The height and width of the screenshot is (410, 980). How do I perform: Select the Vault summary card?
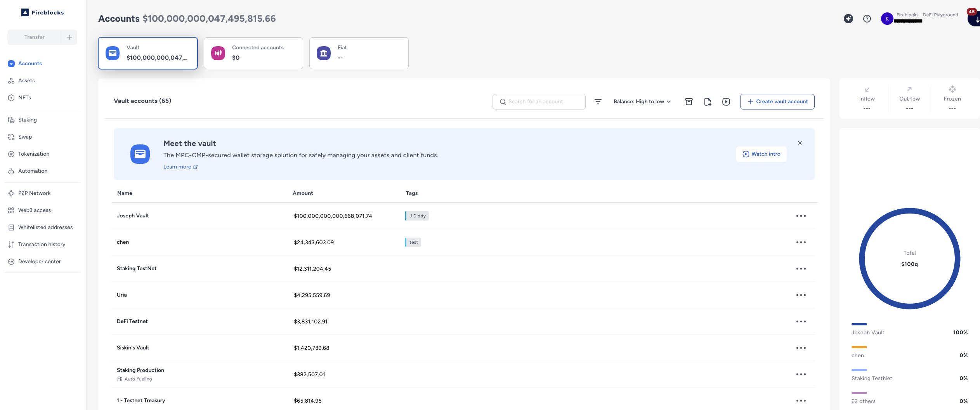click(x=148, y=53)
